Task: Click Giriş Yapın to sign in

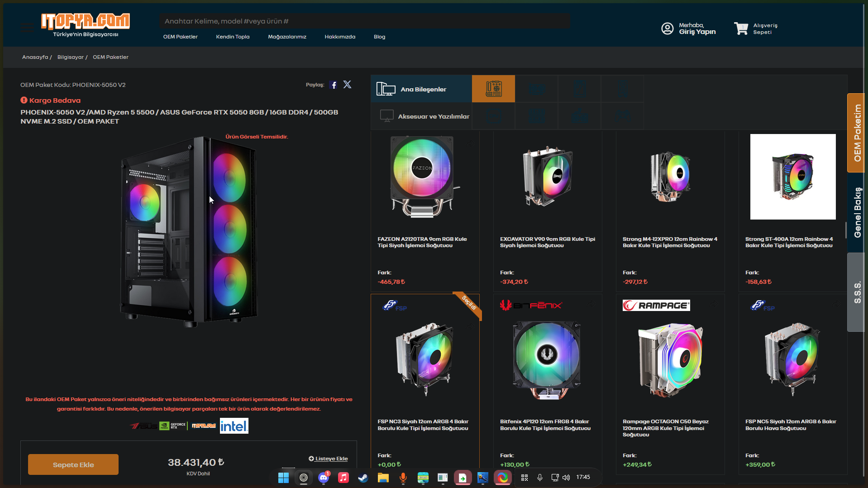Action: pos(697,32)
